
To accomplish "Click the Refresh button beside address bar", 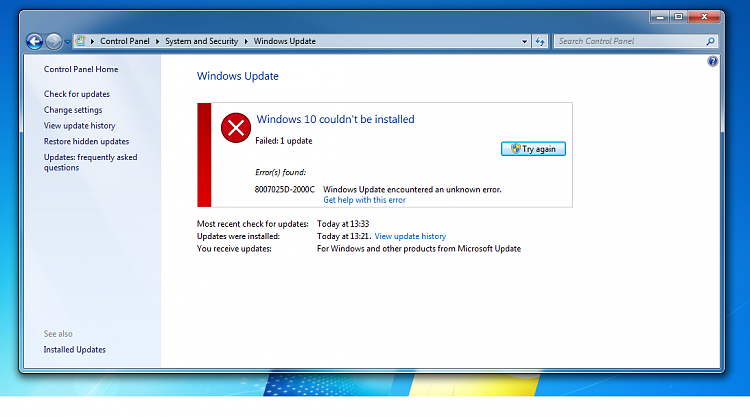I will point(540,42).
